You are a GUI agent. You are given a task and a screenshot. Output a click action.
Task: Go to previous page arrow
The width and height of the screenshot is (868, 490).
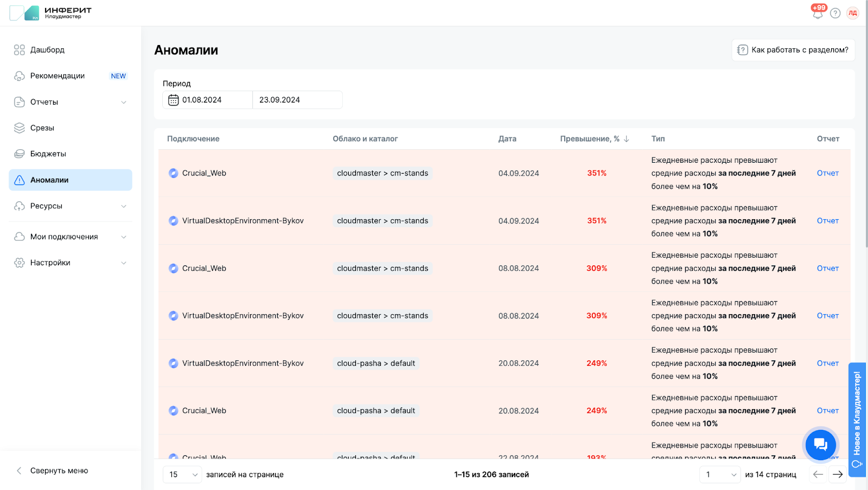818,474
